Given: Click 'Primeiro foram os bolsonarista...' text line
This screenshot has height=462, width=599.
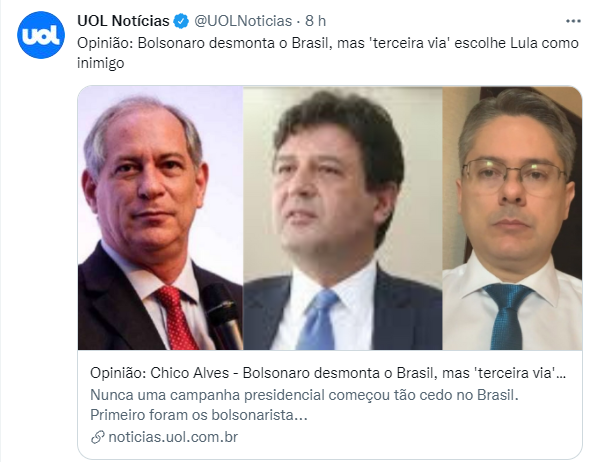Looking at the screenshot, I should click(199, 415).
